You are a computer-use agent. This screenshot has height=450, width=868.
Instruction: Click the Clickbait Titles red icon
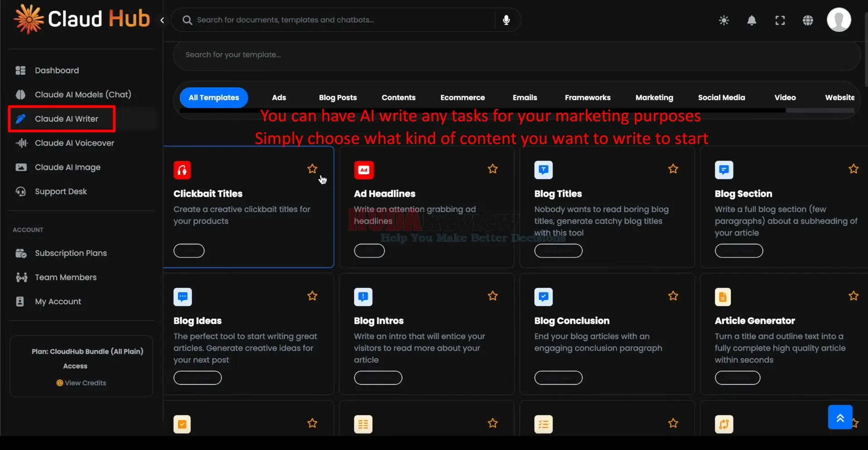pos(182,170)
